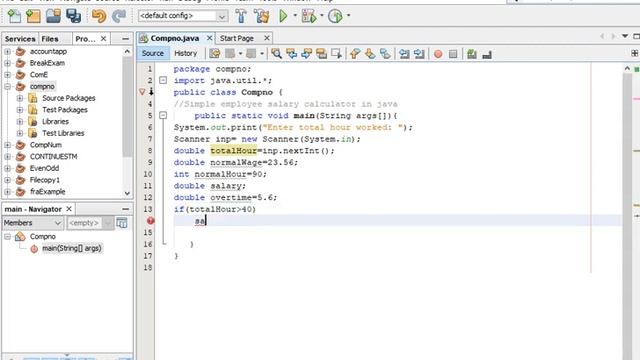Open the editor documents list dropdown arrow
Screen dimensions: 640x360
point(624,36)
